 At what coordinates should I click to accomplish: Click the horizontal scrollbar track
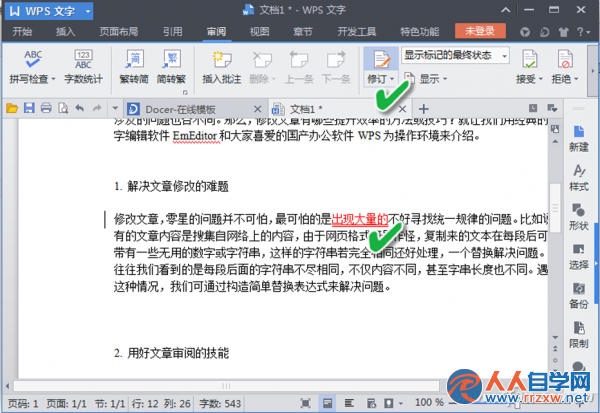tap(226, 386)
